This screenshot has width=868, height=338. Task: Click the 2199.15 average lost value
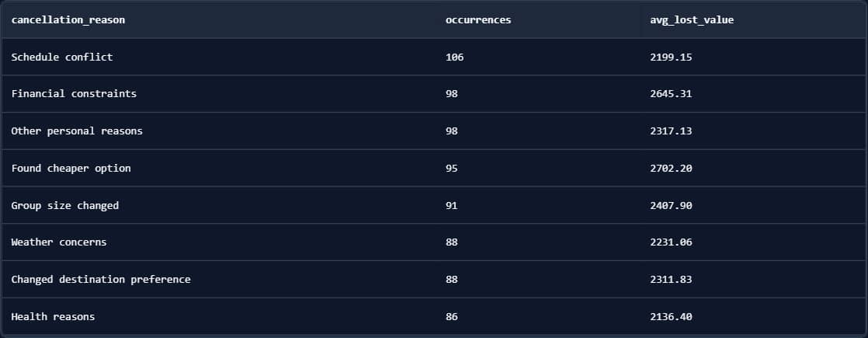pos(671,57)
